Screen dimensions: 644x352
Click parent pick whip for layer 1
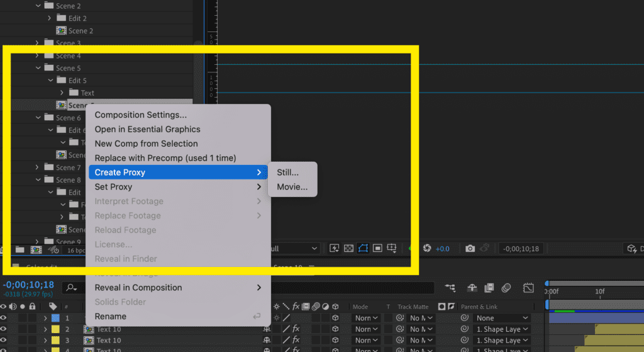point(465,318)
